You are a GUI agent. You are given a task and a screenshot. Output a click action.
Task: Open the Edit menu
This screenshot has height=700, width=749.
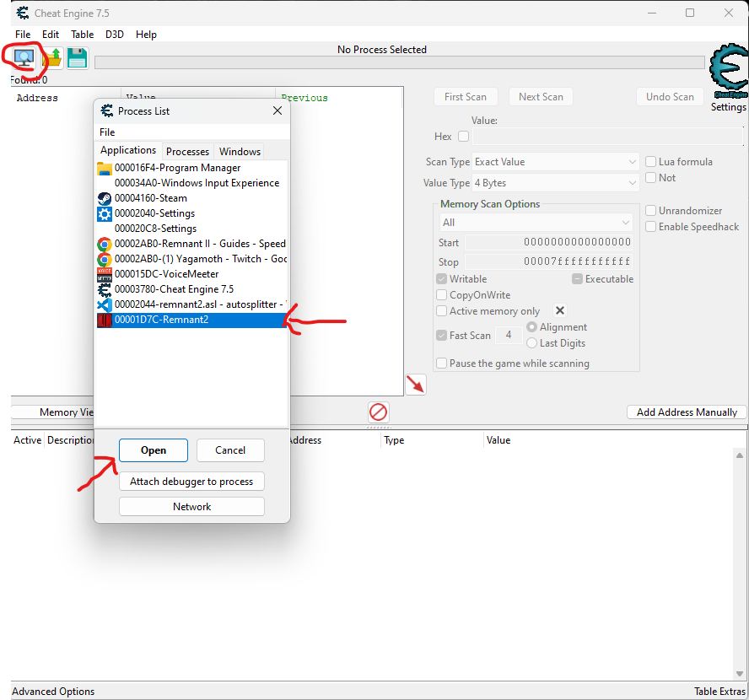pos(50,35)
